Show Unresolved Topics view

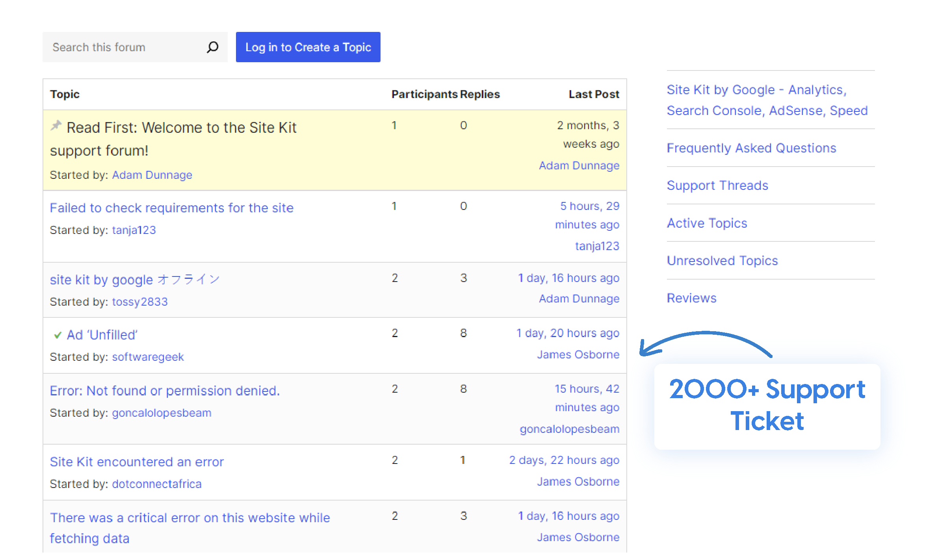(x=722, y=261)
